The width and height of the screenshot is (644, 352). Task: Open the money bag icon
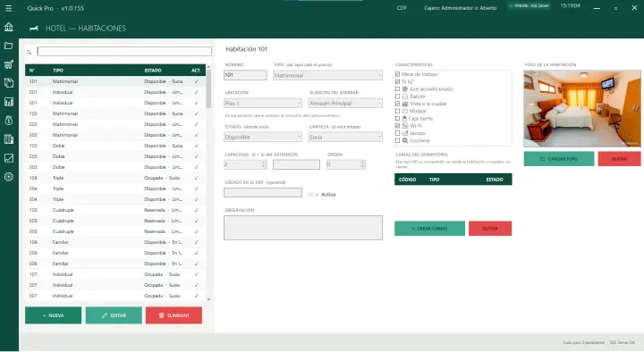[x=9, y=121]
